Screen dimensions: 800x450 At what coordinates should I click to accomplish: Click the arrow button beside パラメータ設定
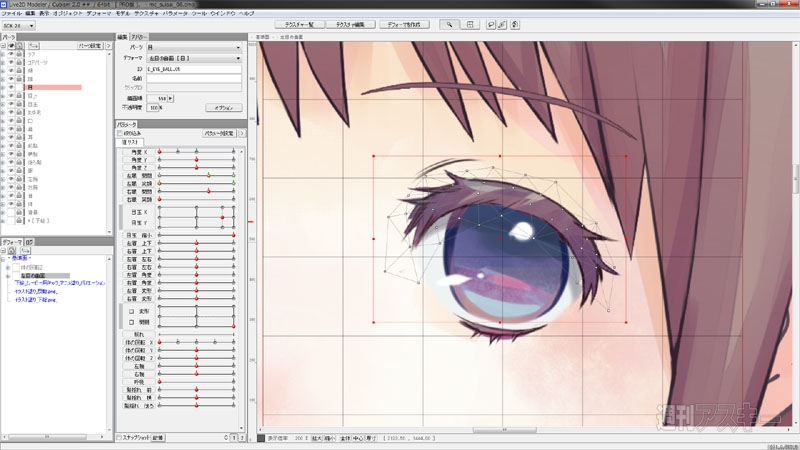(242, 133)
